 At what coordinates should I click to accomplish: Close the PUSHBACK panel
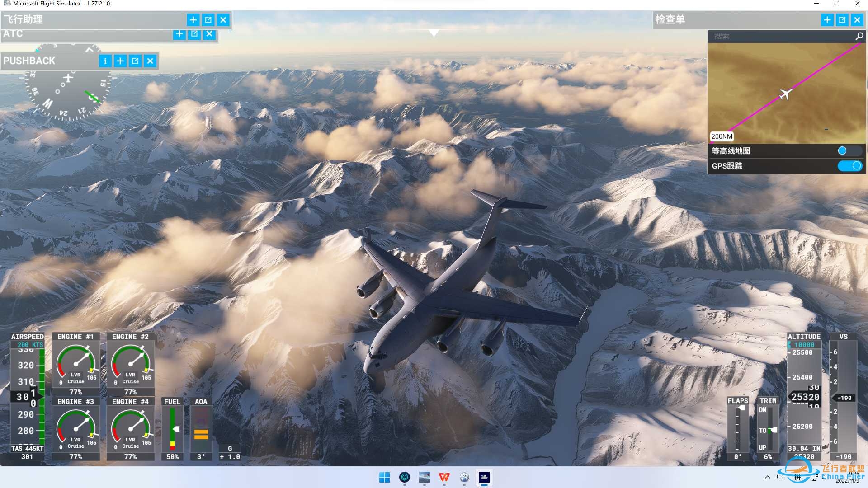tap(150, 61)
